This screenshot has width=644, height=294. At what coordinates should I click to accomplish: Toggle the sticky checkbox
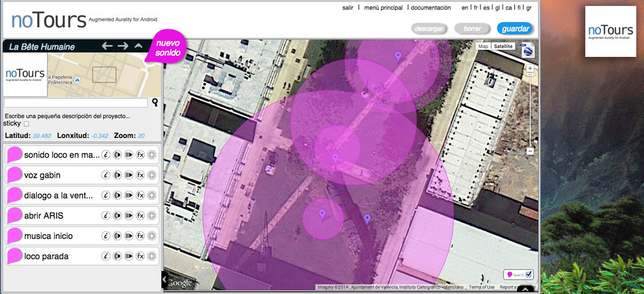pos(27,124)
